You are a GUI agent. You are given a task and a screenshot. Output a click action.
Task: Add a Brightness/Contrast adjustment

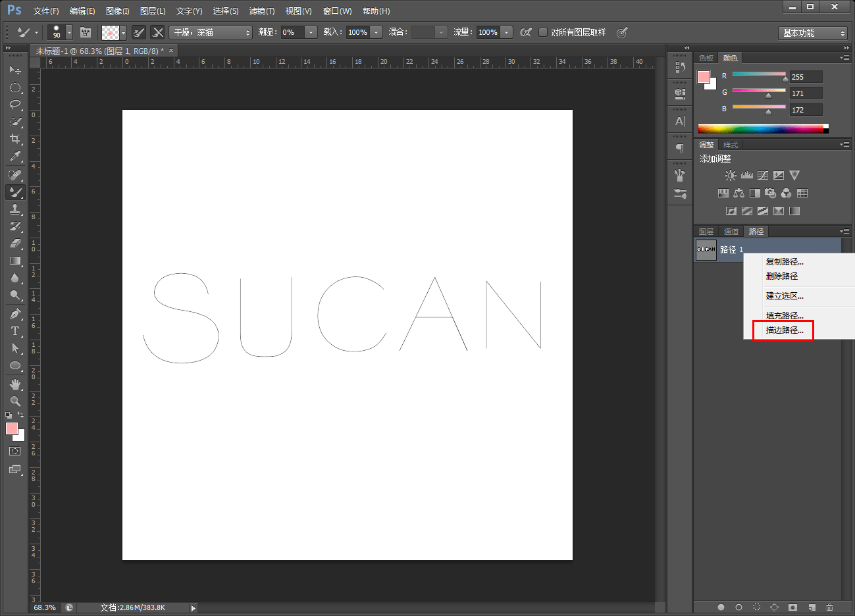(x=731, y=176)
